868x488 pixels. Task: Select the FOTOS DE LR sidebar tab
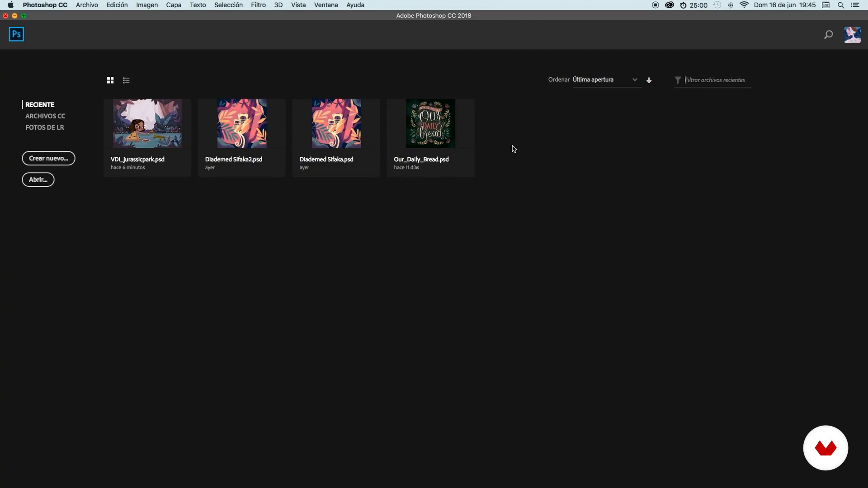coord(45,127)
